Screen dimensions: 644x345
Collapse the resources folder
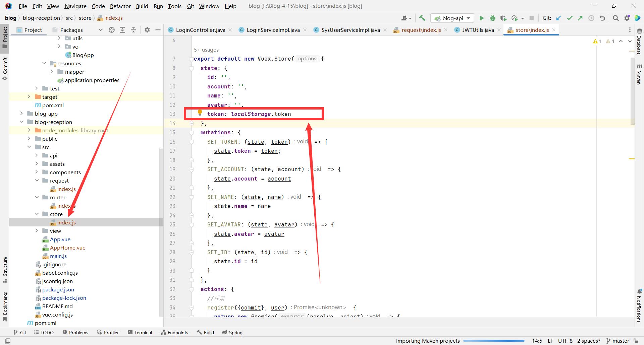(44, 63)
